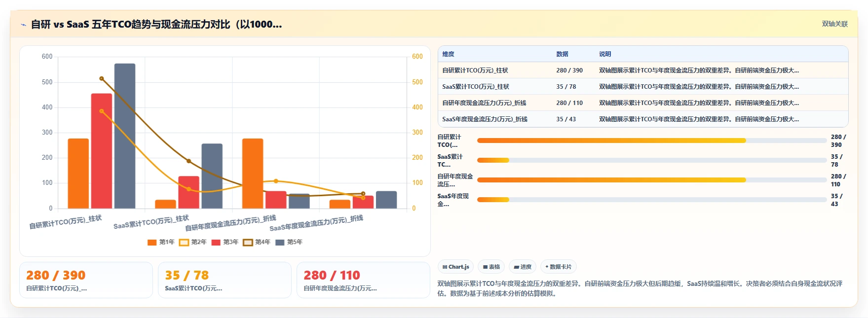The width and height of the screenshot is (868, 318).
Task: Click the SaaS累计TCO(万元)_柱状 x-axis label
Action: pos(151,222)
